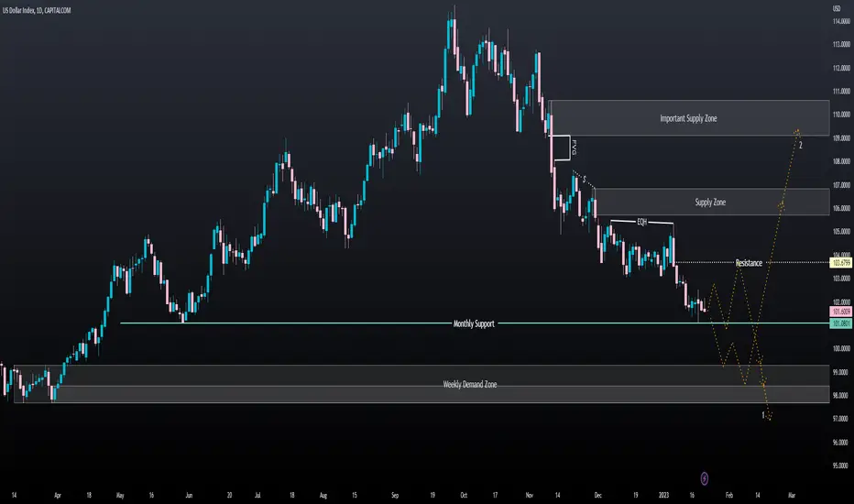
Task: Click the Jun date on time axis
Action: tap(189, 495)
